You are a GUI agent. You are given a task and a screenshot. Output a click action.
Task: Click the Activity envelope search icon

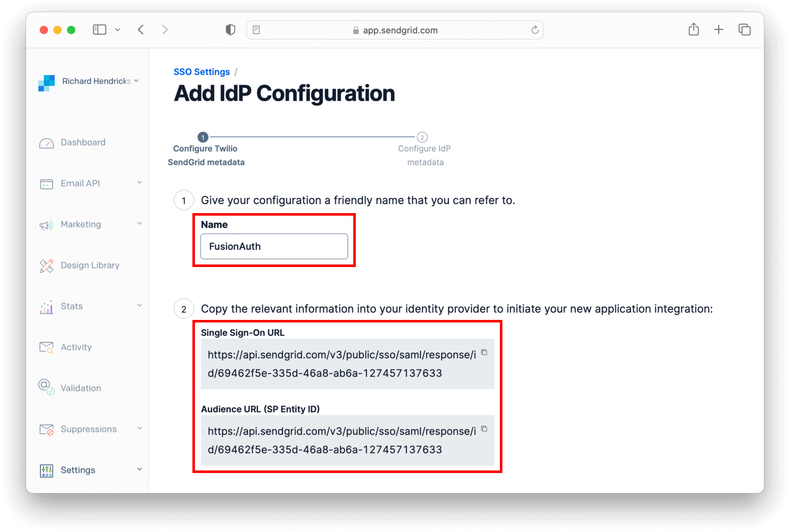point(46,347)
